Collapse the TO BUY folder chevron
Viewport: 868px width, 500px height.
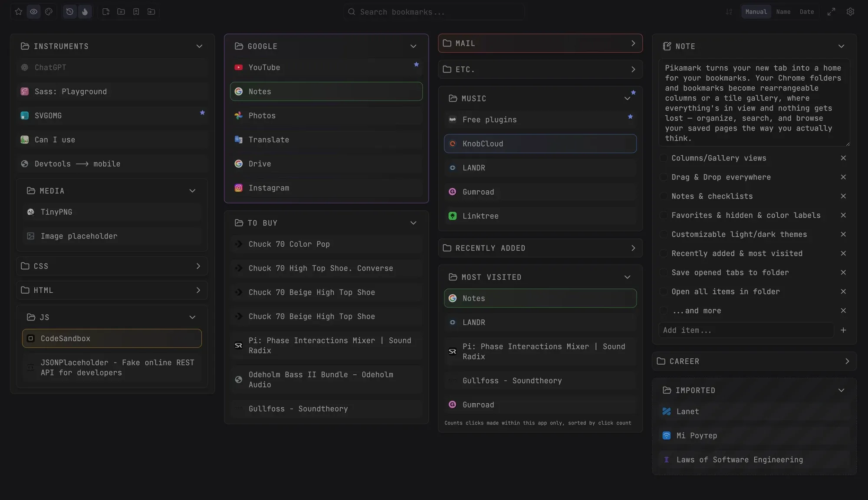pos(413,223)
